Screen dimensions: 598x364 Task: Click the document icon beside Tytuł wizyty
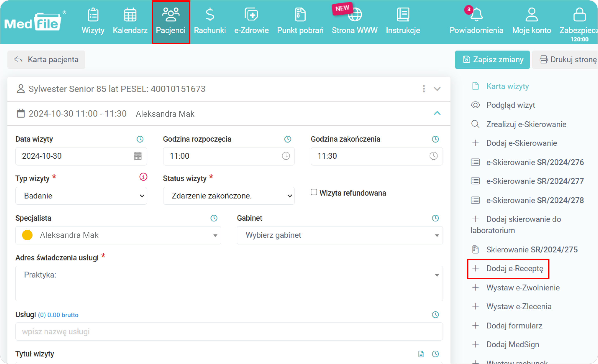tap(421, 354)
